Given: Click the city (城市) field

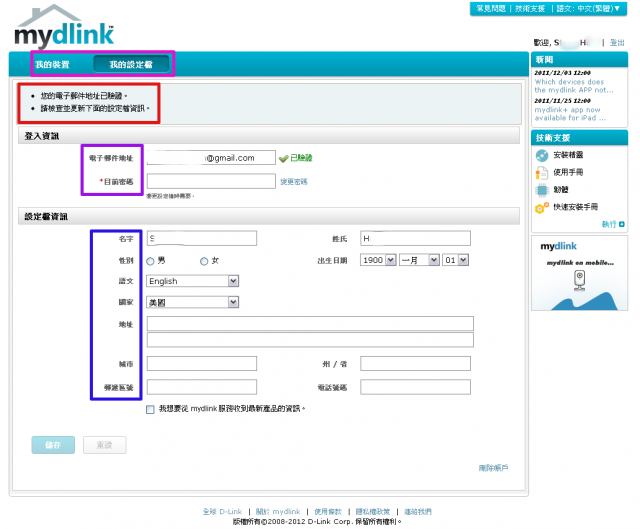Looking at the screenshot, I should pos(202,364).
